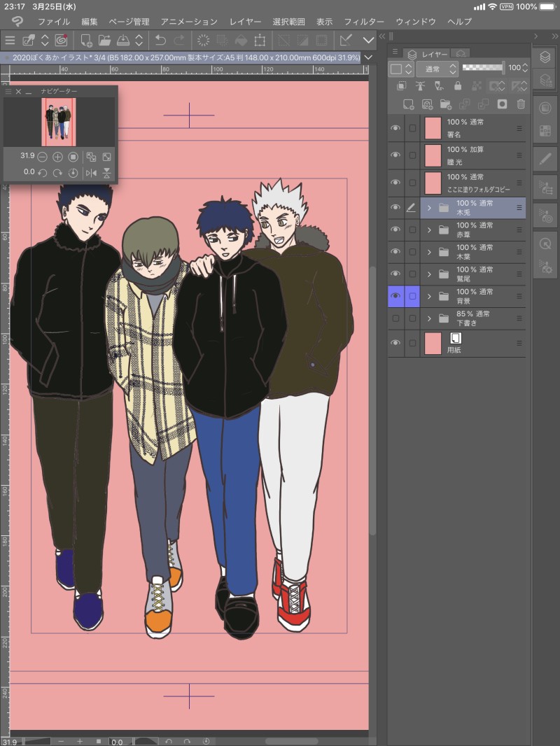Image resolution: width=560 pixels, height=746 pixels.
Task: Hide the 瞳 光 layer with its eye
Action: [x=395, y=155]
